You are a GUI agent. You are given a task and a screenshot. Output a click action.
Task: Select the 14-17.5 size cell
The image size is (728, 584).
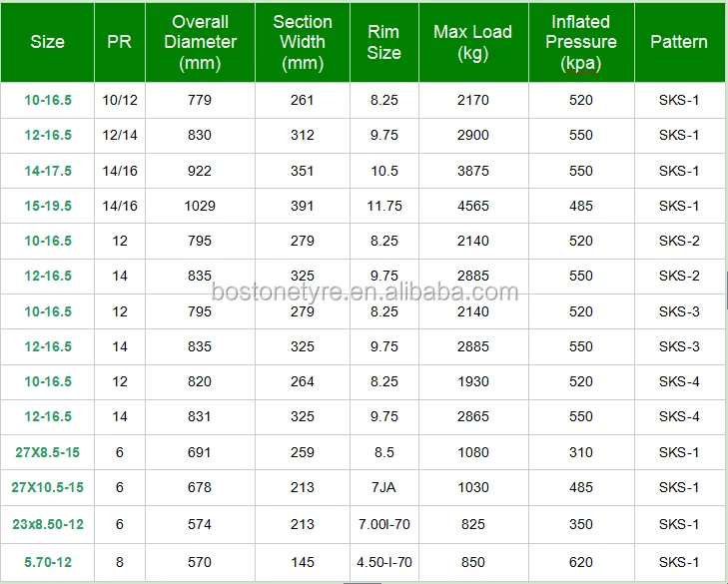(48, 171)
